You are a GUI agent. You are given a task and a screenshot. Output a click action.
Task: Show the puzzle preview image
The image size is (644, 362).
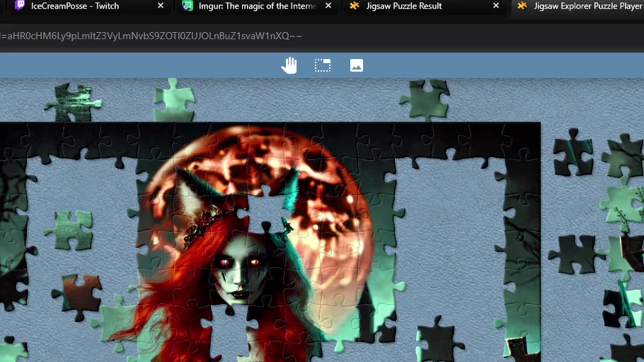point(356,65)
